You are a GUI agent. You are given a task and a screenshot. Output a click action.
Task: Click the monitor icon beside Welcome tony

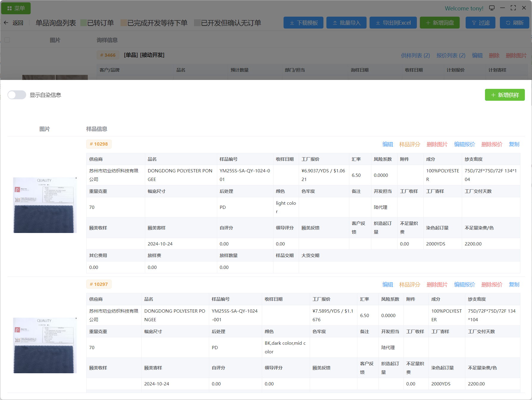pyautogui.click(x=492, y=8)
